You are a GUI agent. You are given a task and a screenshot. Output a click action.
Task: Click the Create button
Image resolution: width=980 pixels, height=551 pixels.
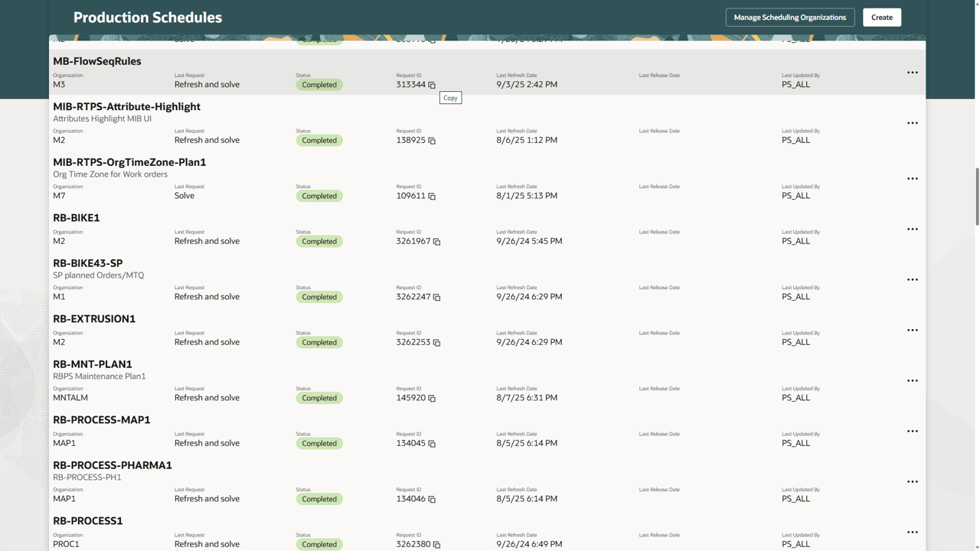(x=881, y=17)
